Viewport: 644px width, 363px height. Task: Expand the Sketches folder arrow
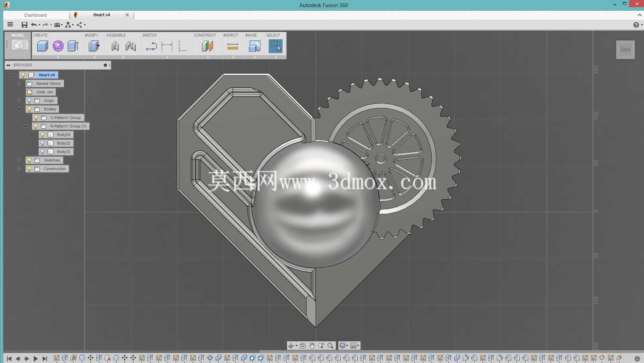point(19,160)
